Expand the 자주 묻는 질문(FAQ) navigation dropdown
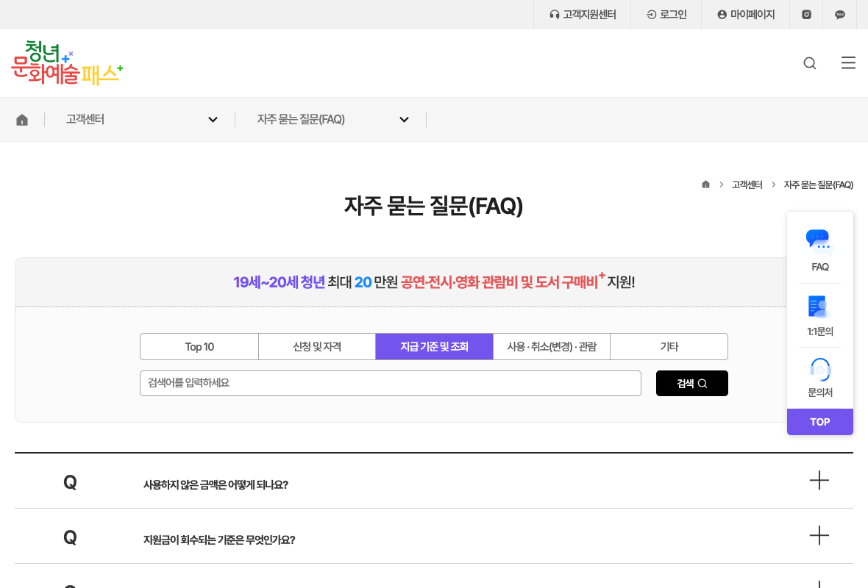This screenshot has width=868, height=588. tap(332, 120)
